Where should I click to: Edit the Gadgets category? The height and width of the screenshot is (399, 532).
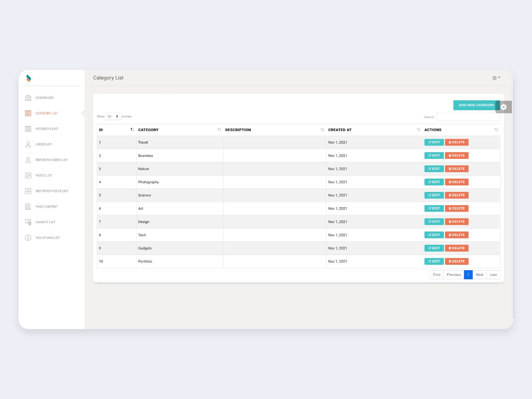tap(434, 249)
